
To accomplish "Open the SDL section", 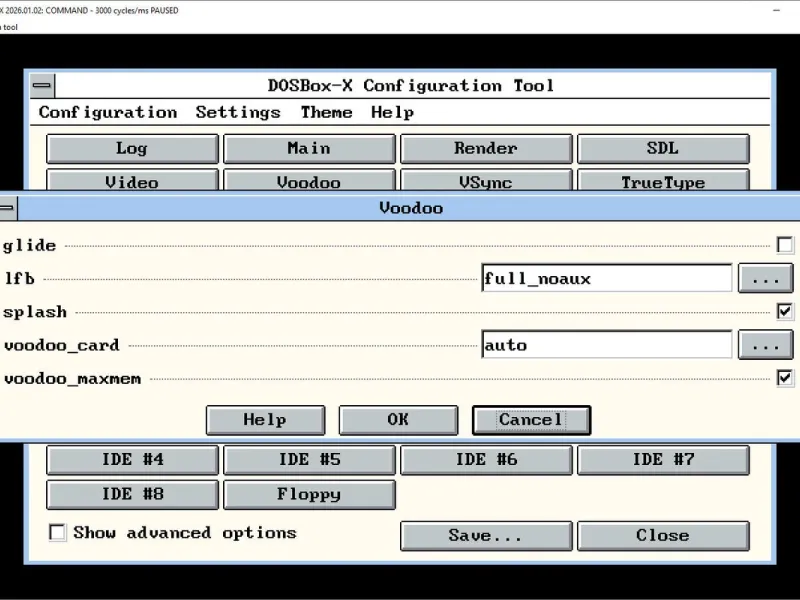I will click(x=663, y=148).
